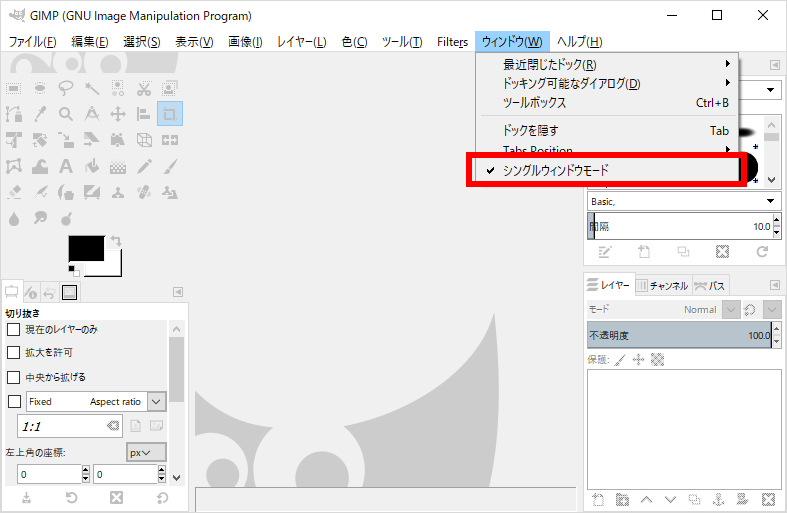
Task: Select the Rotate tool
Action: [40, 140]
